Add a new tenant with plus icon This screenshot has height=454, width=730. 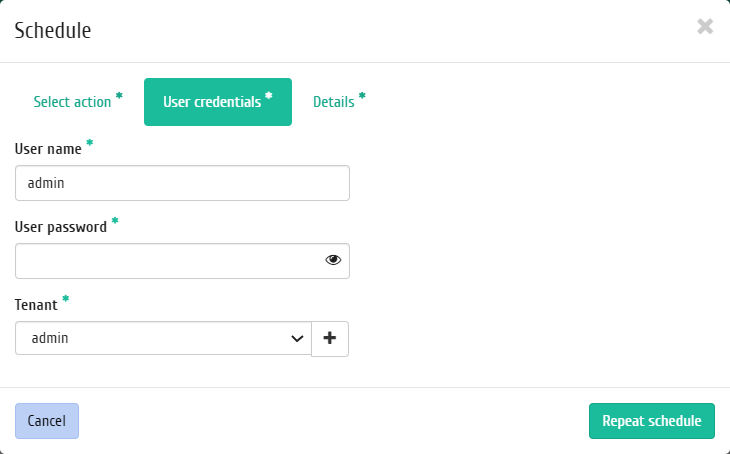[x=330, y=339]
